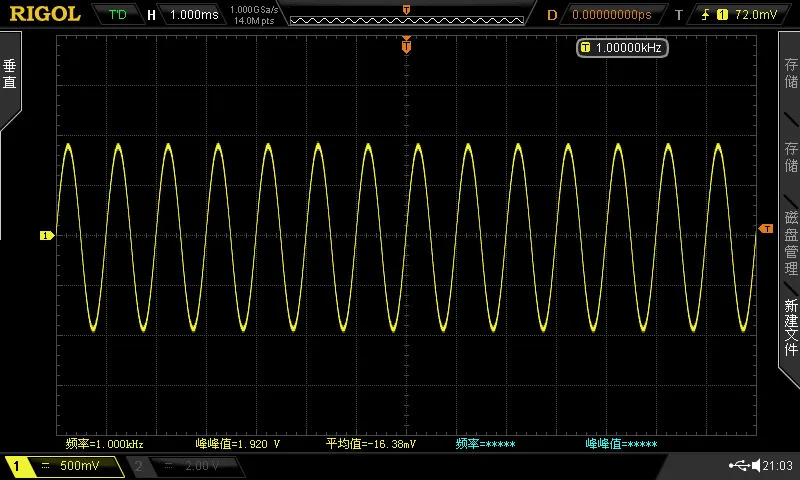
Task: Click the T'D trigger status indicator
Action: click(x=117, y=14)
